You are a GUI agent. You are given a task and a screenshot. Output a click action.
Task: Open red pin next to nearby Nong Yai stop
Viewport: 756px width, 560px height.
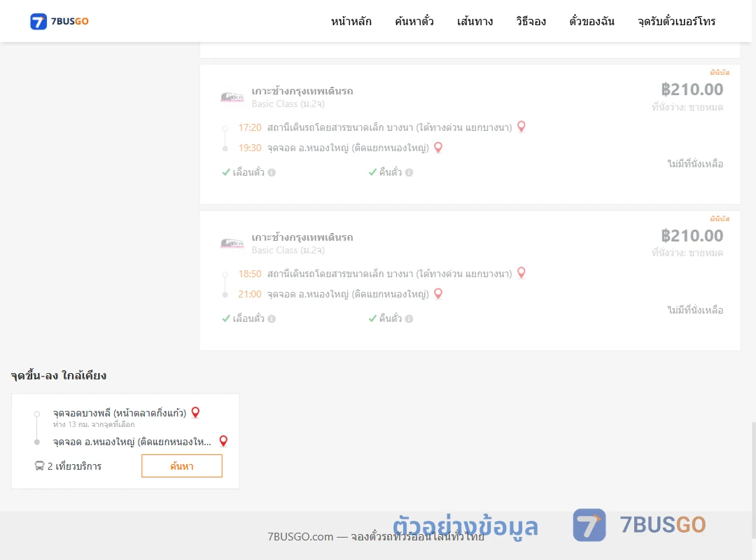click(223, 441)
